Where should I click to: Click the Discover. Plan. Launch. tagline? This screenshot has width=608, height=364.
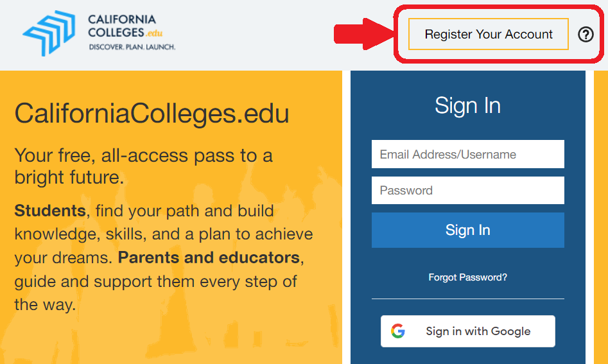point(132,47)
